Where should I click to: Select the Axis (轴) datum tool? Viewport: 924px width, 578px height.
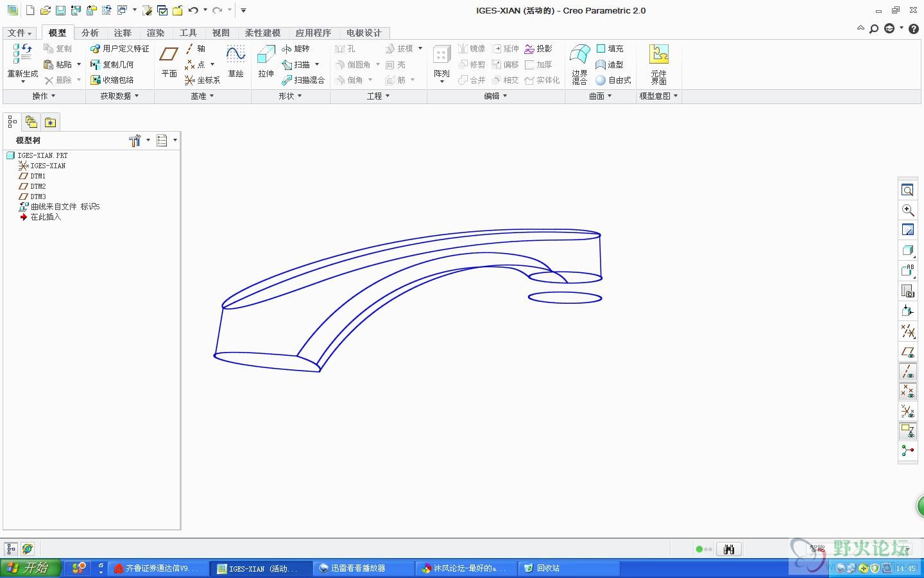pyautogui.click(x=195, y=49)
